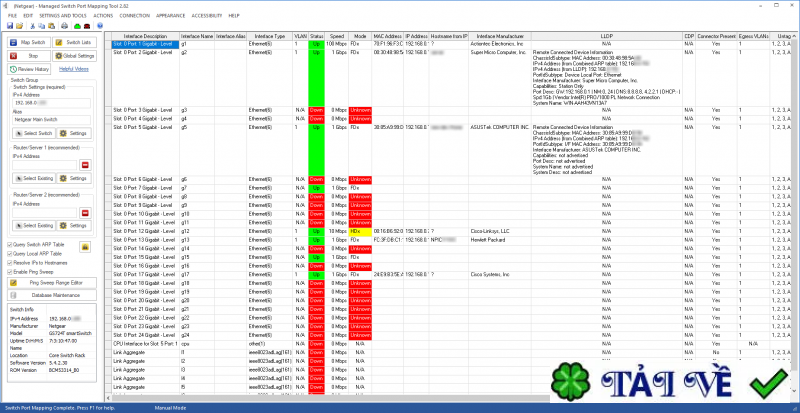Open the ACCESSIBILITY menu
Image resolution: width=800 pixels, height=413 pixels.
pyautogui.click(x=207, y=16)
